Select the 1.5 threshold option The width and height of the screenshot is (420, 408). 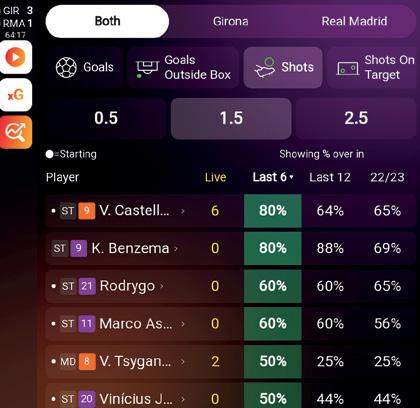[231, 118]
